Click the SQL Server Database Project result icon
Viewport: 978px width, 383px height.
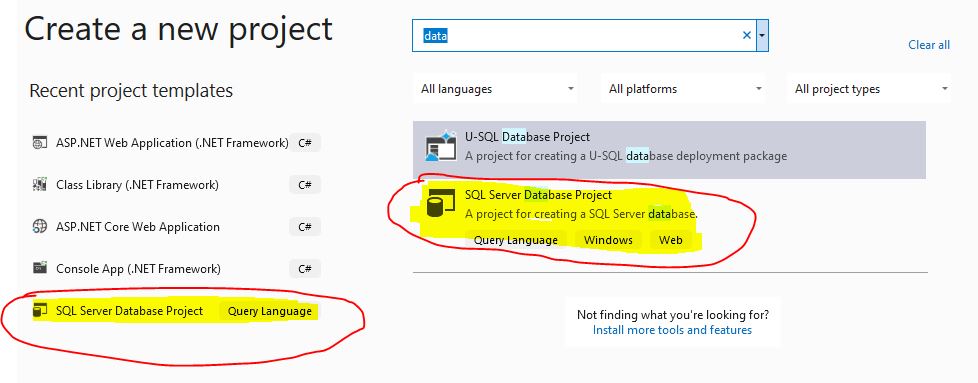(x=441, y=204)
